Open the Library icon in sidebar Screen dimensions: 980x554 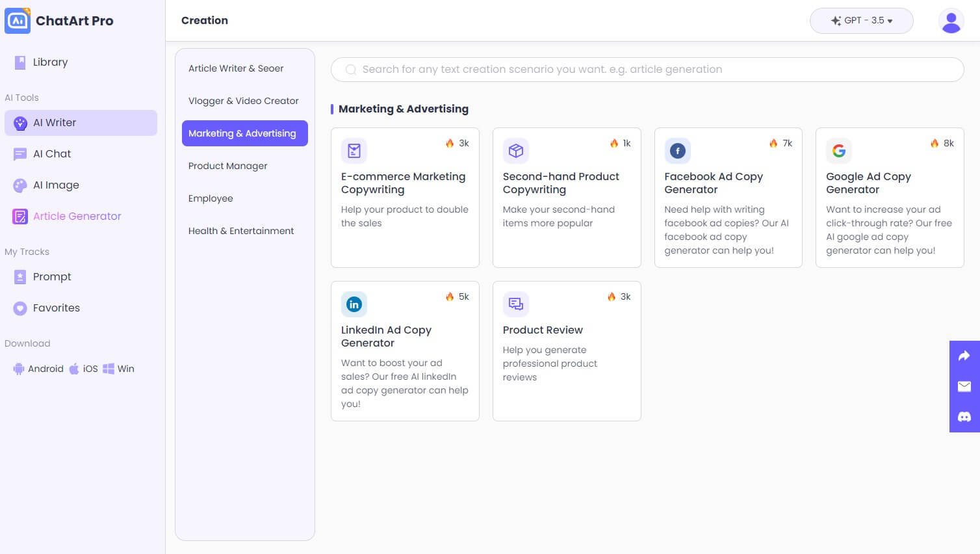coord(20,62)
